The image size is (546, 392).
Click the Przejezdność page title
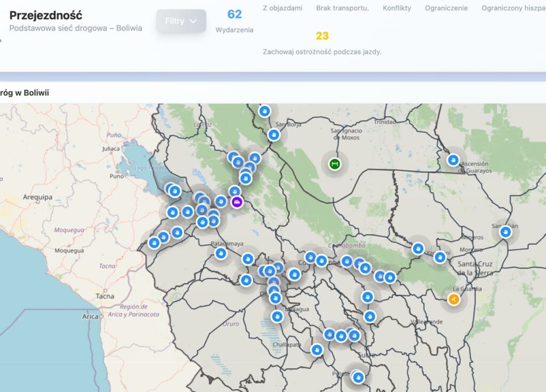(x=46, y=15)
